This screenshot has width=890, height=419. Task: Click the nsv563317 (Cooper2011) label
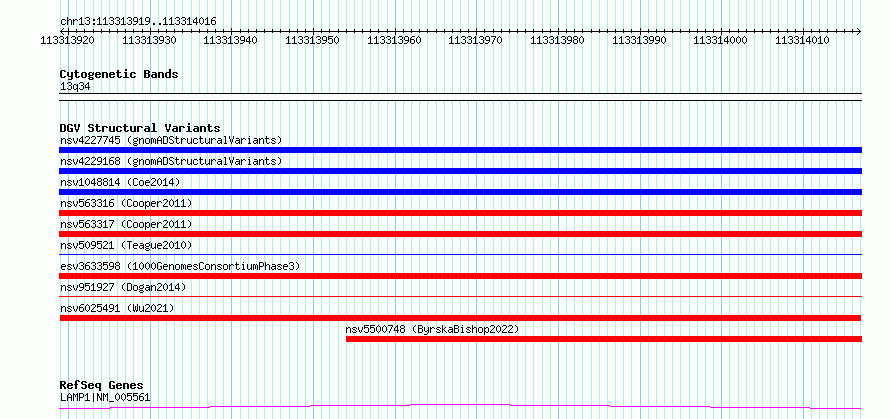[126, 224]
